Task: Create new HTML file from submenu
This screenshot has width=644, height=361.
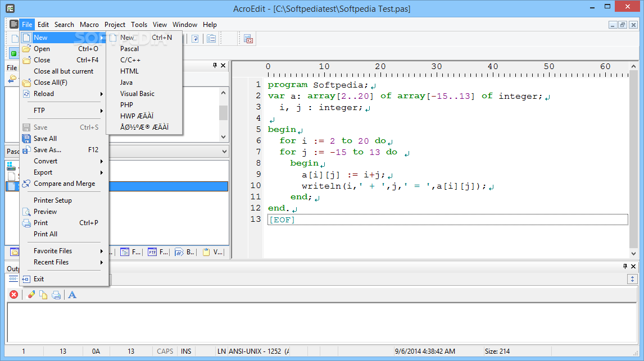Action: click(144, 71)
